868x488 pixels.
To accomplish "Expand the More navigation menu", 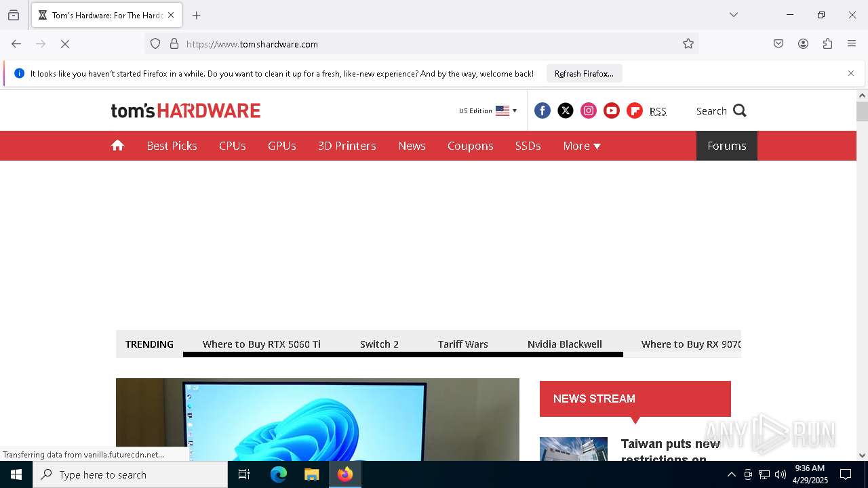I will click(582, 146).
